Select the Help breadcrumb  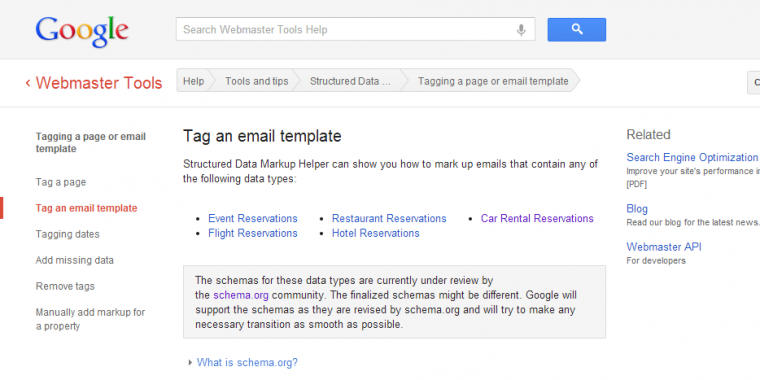[193, 81]
